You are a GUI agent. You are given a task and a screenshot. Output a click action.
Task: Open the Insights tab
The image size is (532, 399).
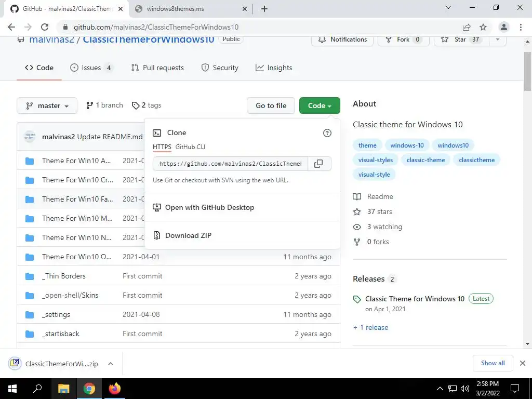click(x=274, y=68)
